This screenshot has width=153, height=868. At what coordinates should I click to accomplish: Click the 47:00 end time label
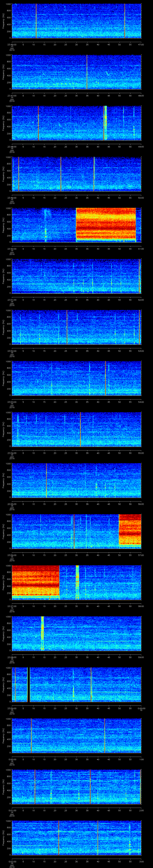[x=141, y=44]
